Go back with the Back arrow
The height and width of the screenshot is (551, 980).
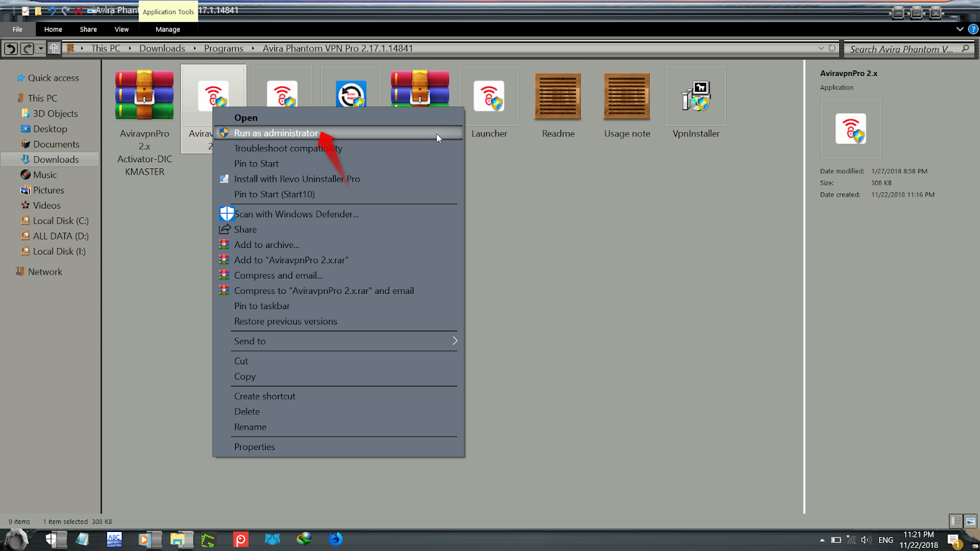(x=11, y=48)
